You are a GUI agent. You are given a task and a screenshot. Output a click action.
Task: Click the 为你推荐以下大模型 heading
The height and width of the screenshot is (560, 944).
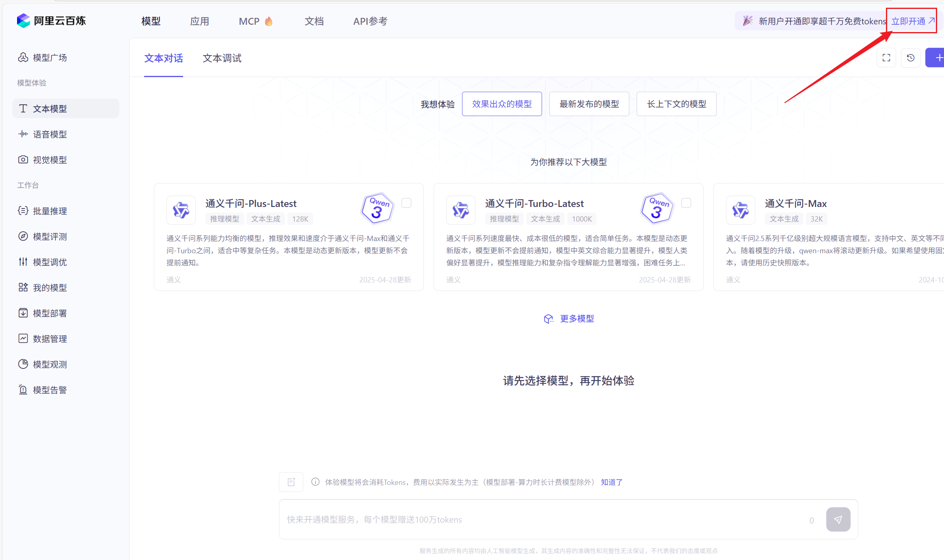coord(568,162)
